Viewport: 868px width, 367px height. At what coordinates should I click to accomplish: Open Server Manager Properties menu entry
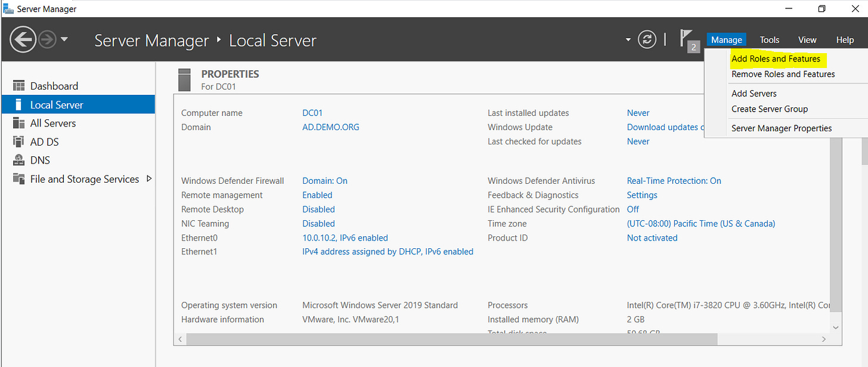tap(782, 128)
